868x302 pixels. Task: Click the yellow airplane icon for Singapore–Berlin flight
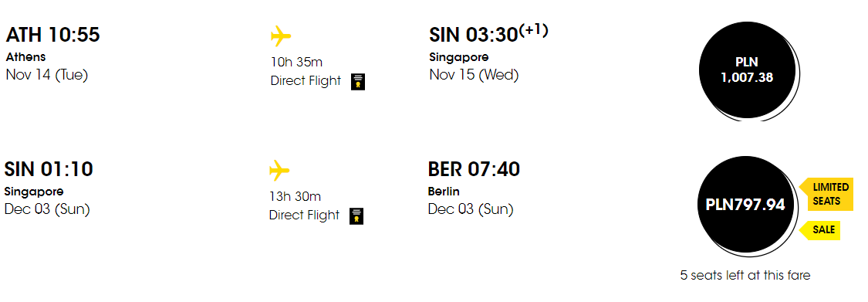coord(279,171)
